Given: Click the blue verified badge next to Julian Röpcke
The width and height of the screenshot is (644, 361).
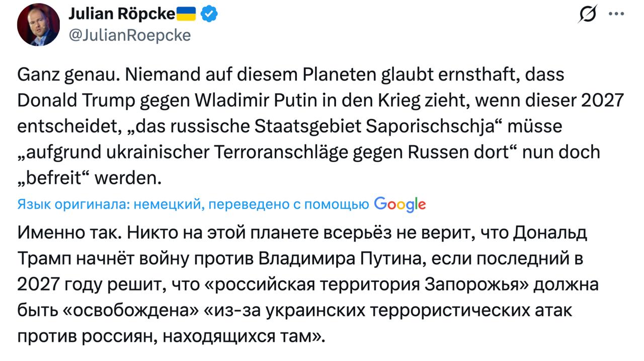Looking at the screenshot, I should 209,14.
